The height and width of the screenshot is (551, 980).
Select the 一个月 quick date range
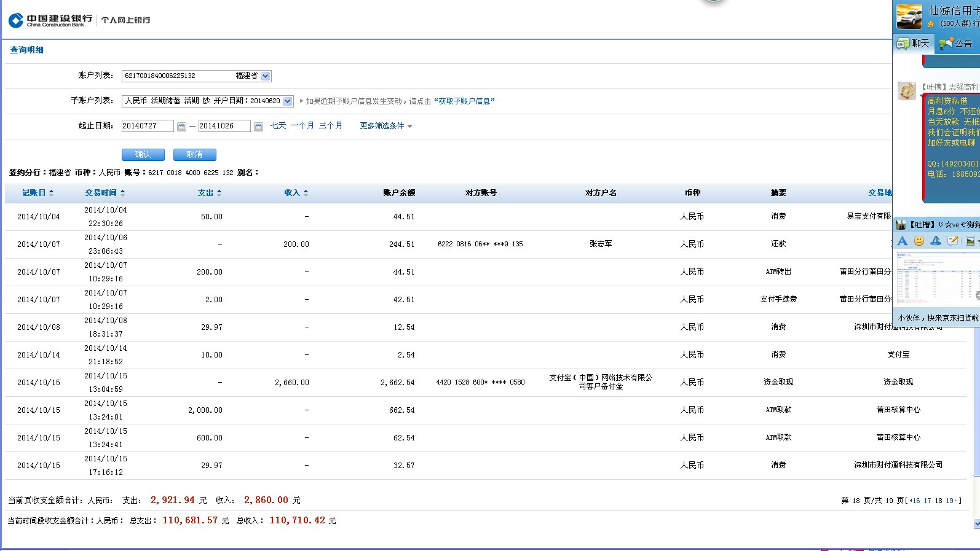tap(302, 126)
